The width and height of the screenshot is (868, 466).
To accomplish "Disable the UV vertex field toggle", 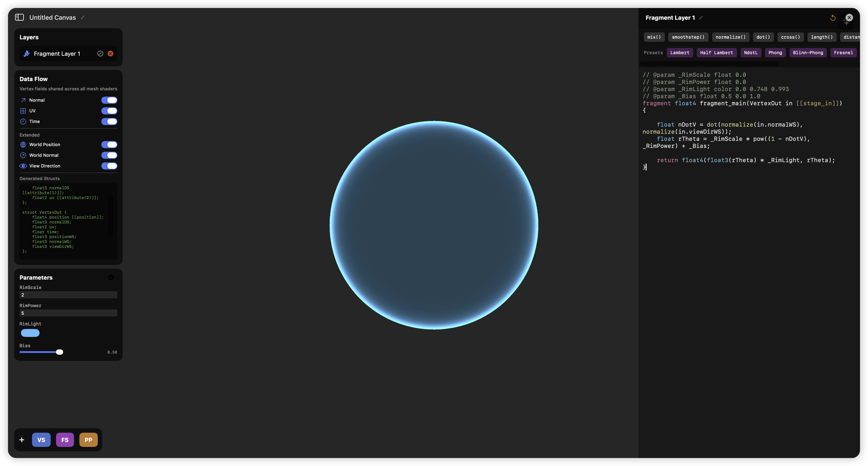I will click(109, 111).
